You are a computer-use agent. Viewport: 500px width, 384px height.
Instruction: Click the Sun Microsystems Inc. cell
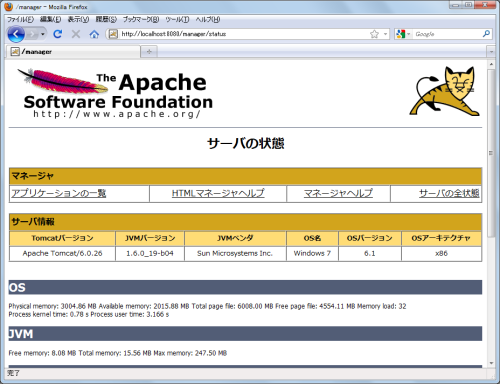pyautogui.click(x=235, y=253)
